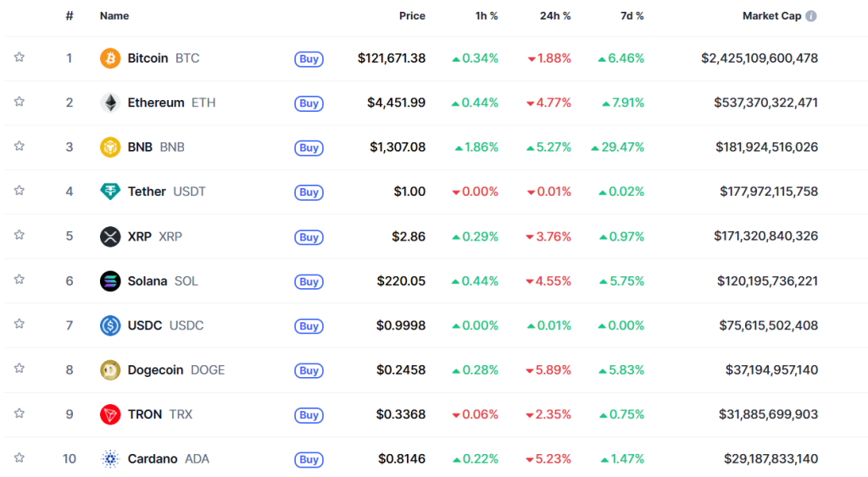This screenshot has height=477, width=868.
Task: Click the Cardano logo icon
Action: point(110,459)
